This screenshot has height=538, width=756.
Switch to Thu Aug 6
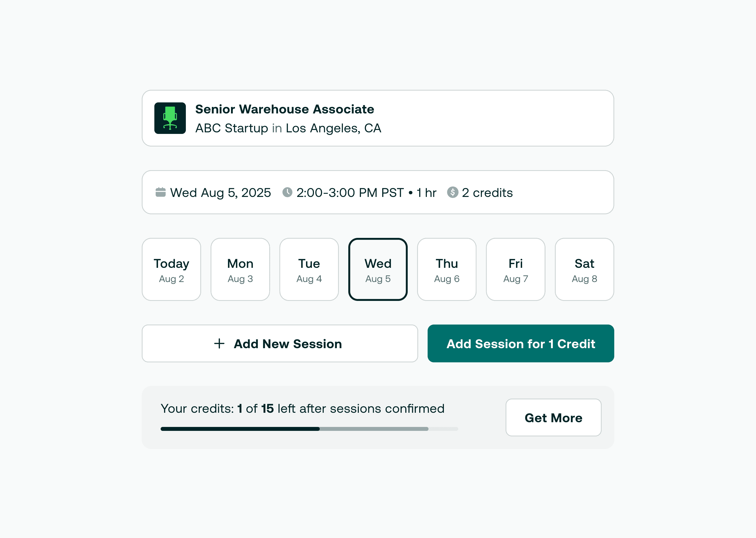click(x=447, y=269)
